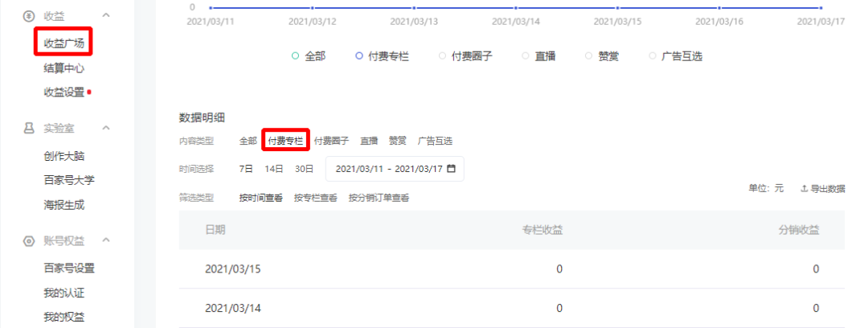Select 赞赏 content type filter
Viewport: 868px width, 328px height.
pos(398,141)
